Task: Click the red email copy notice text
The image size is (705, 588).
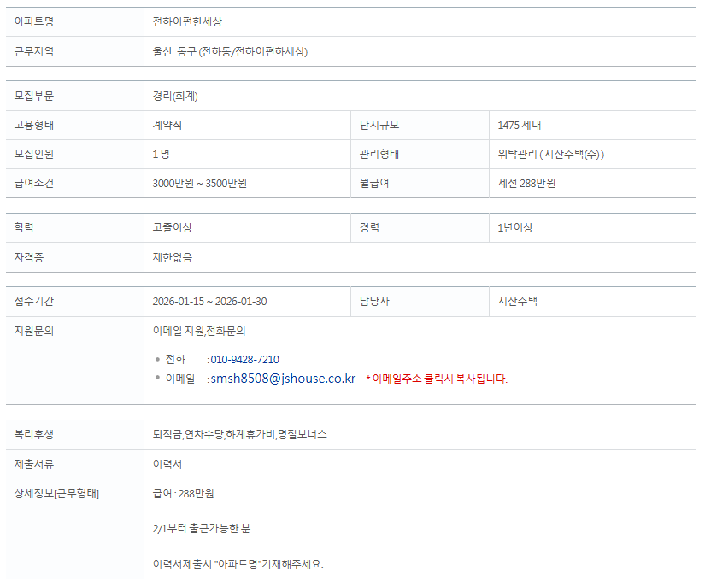Action: click(x=437, y=379)
